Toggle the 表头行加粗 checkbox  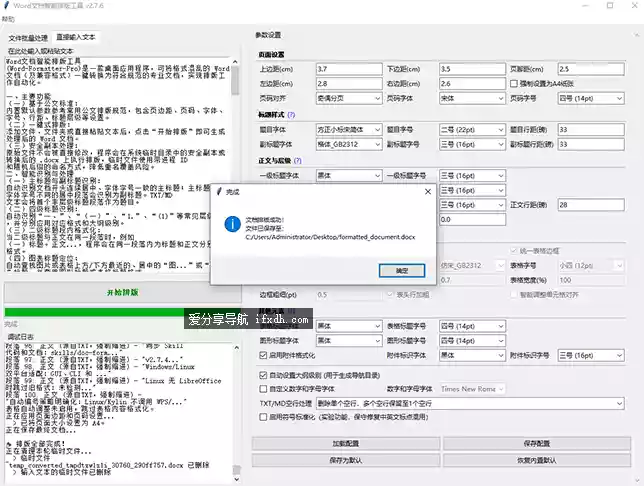(x=390, y=295)
